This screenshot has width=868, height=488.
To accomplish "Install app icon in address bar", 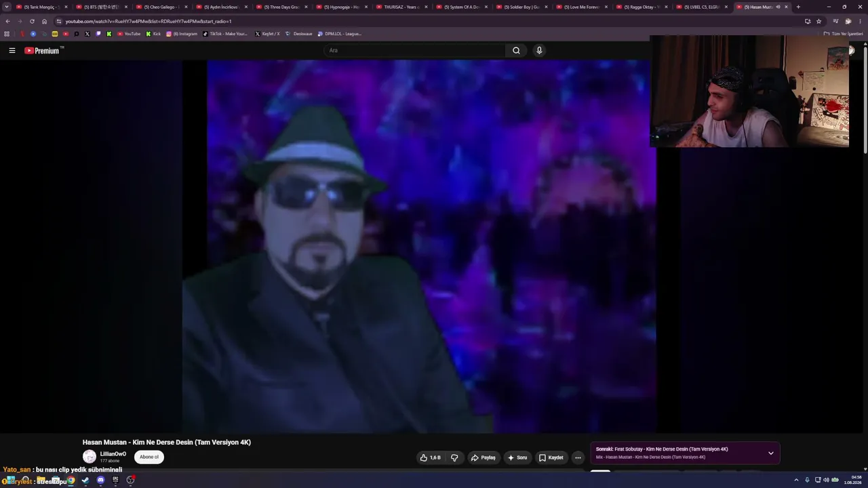I will tap(808, 21).
